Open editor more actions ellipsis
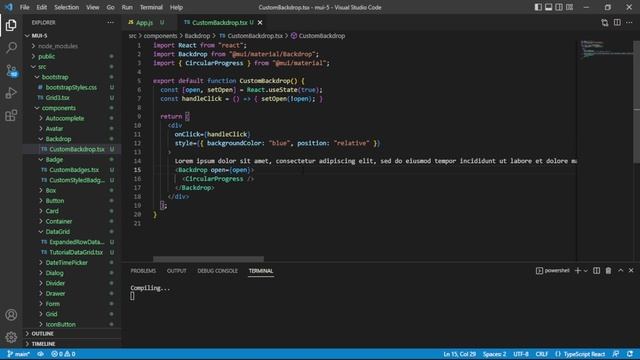This screenshot has width=640, height=360. coord(629,23)
